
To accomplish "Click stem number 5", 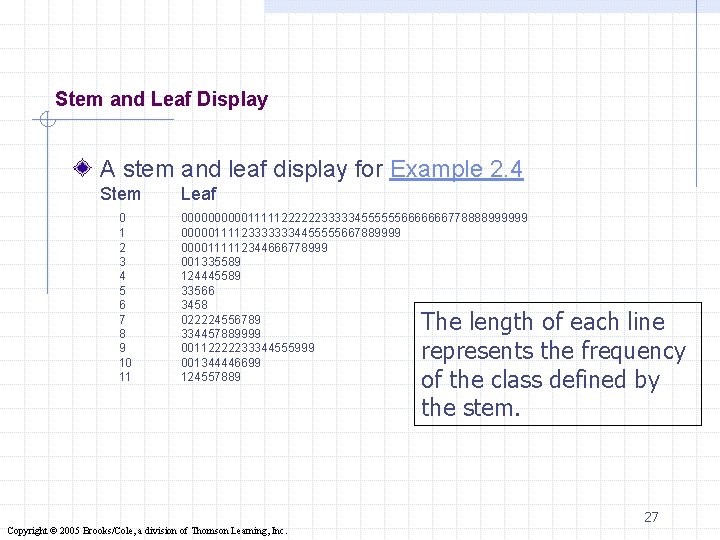I will [x=122, y=291].
